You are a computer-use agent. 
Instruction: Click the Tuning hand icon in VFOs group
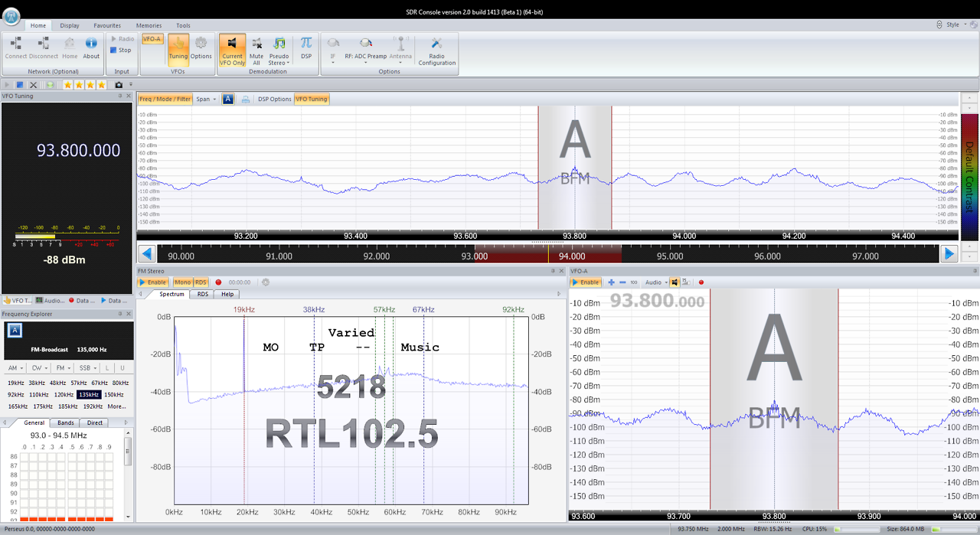click(178, 48)
